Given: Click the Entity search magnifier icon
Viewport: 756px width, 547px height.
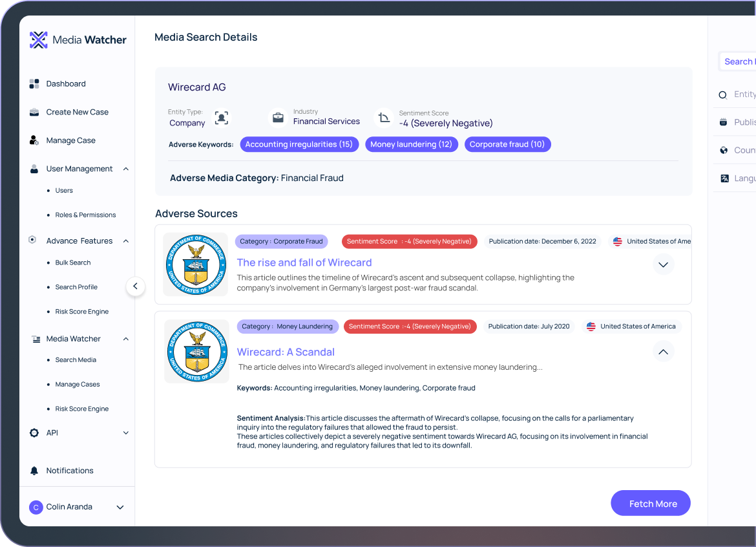Looking at the screenshot, I should click(x=723, y=95).
